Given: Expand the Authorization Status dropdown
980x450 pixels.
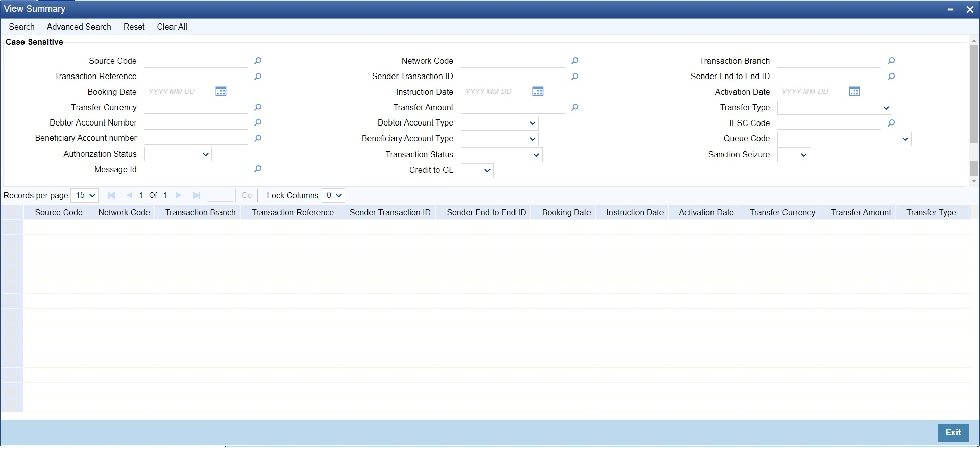Looking at the screenshot, I should pos(178,154).
